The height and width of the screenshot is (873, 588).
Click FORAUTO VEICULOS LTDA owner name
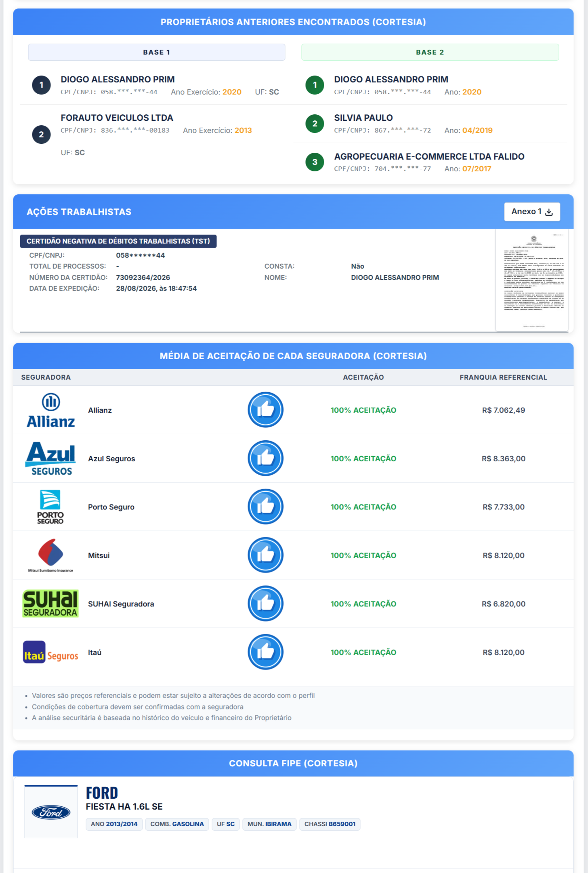click(117, 118)
